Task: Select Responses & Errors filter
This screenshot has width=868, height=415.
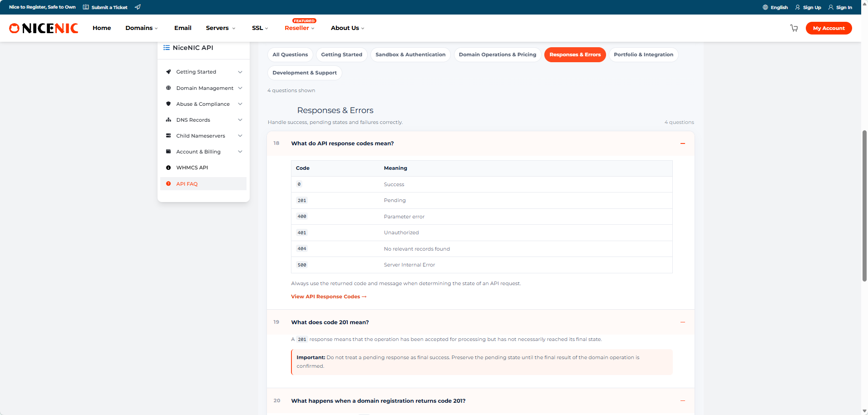Action: tap(575, 54)
